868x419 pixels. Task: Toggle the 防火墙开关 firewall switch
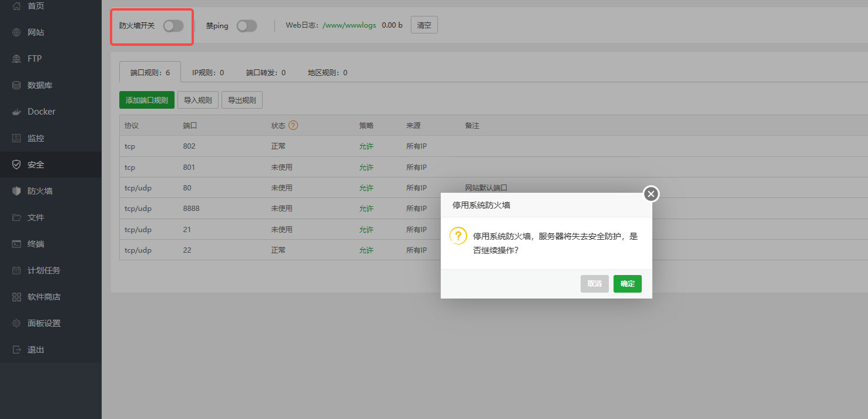click(173, 25)
